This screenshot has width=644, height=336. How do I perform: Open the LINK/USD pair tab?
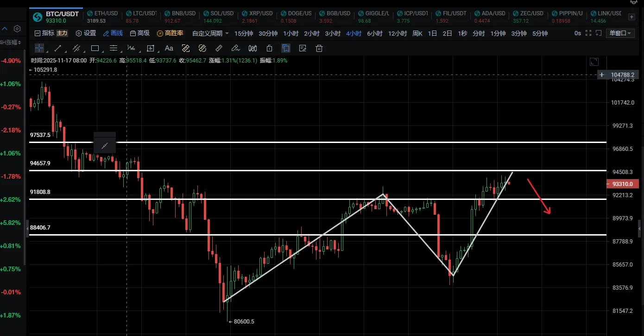click(x=605, y=17)
